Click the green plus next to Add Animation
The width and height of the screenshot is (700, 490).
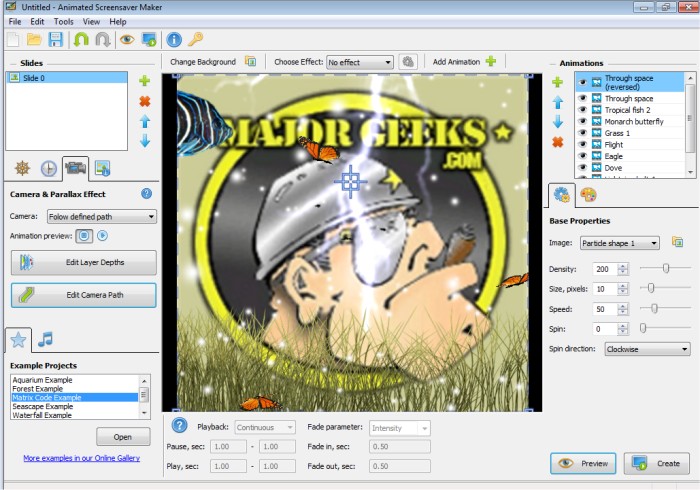(490, 61)
